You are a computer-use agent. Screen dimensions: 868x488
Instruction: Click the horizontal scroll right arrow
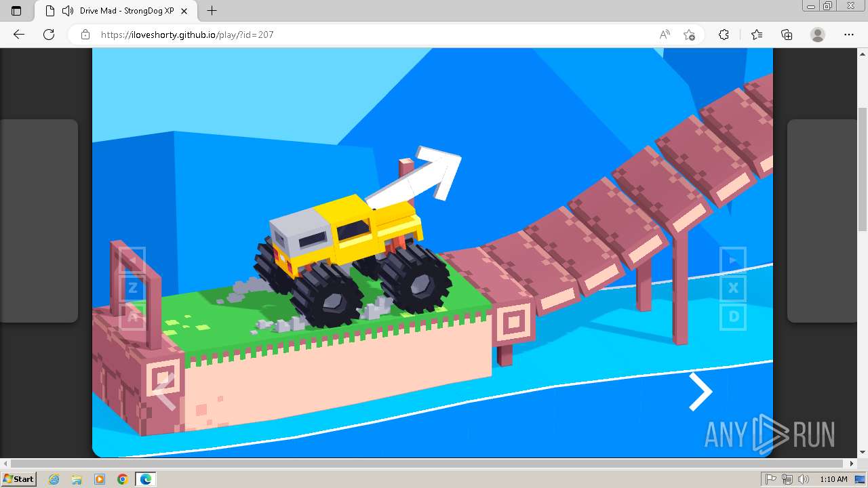pos(852,464)
